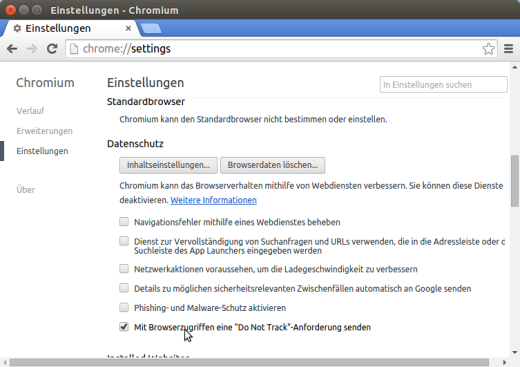Click the scroll up arrow
This screenshot has height=367, width=520.
coord(515,67)
